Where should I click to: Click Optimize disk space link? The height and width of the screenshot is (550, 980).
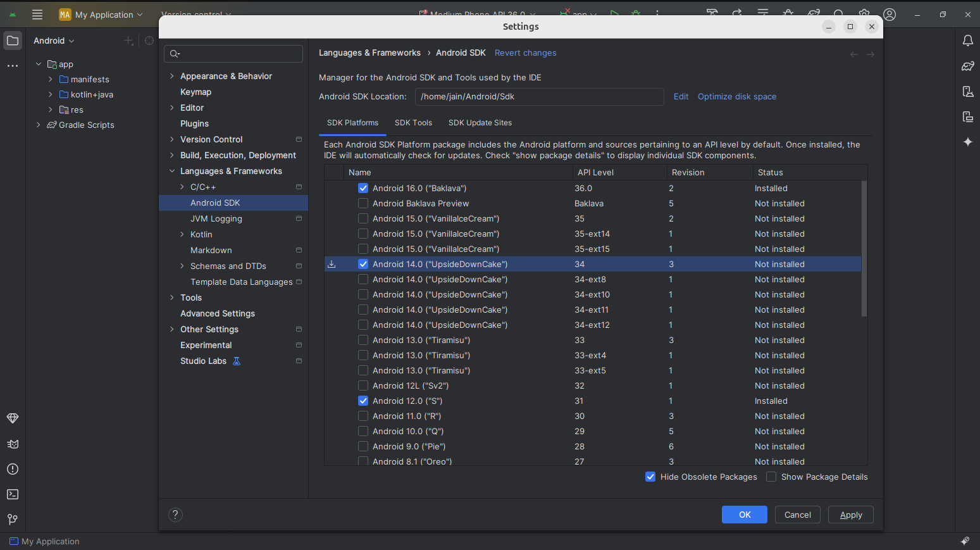[737, 96]
